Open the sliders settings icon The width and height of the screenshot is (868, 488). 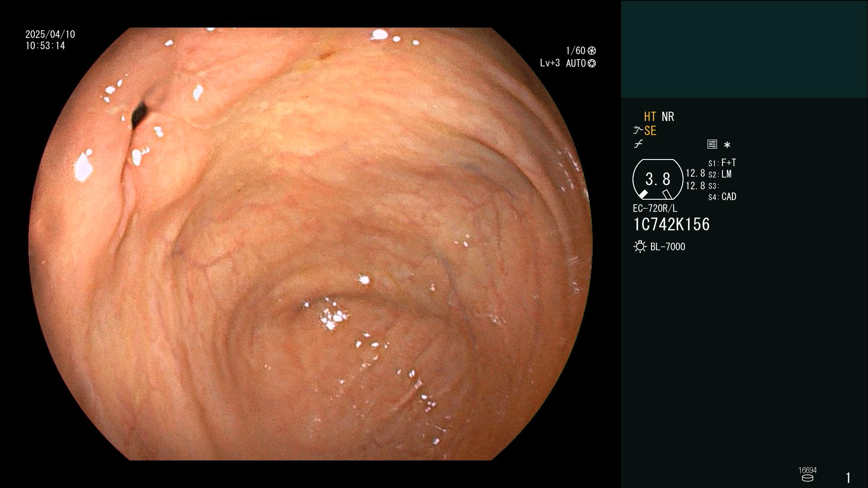712,144
